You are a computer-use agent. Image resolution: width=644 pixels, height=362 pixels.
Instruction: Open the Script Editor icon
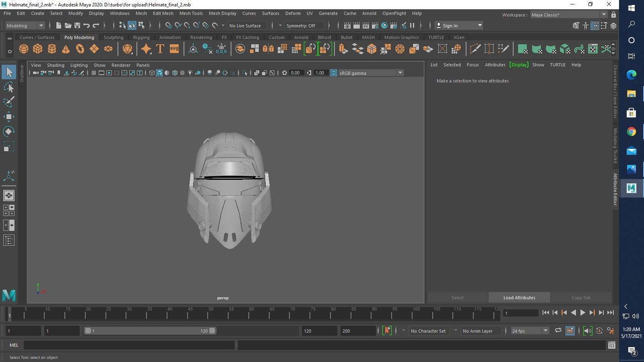(612, 345)
